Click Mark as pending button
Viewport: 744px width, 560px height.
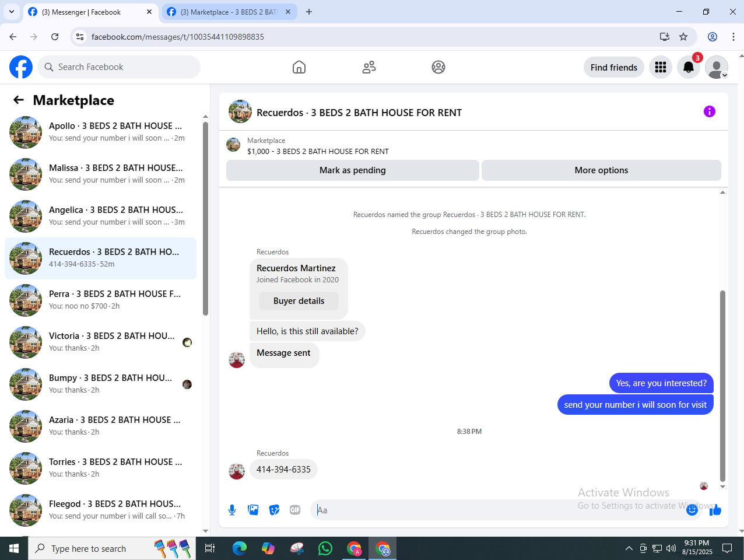[x=353, y=170]
